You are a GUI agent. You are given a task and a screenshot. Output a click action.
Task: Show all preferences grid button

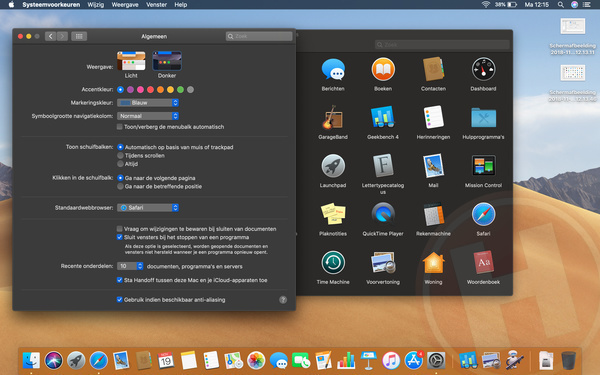pyautogui.click(x=79, y=36)
